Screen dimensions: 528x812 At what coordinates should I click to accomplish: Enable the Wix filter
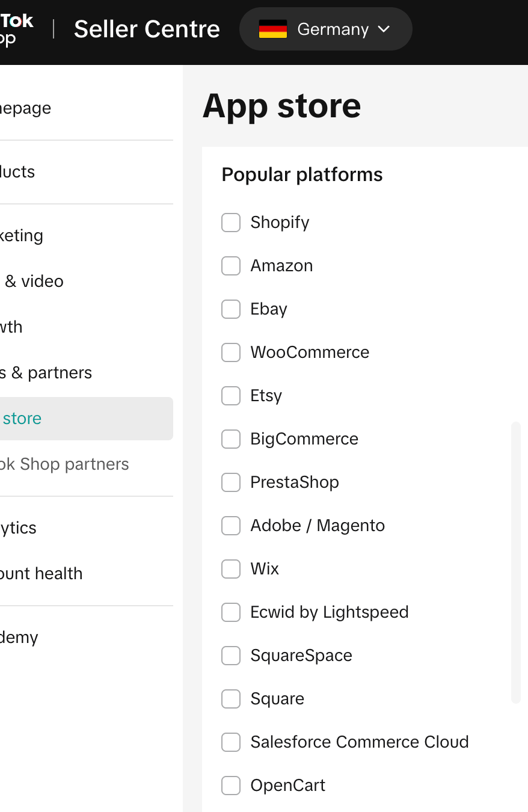pyautogui.click(x=231, y=569)
